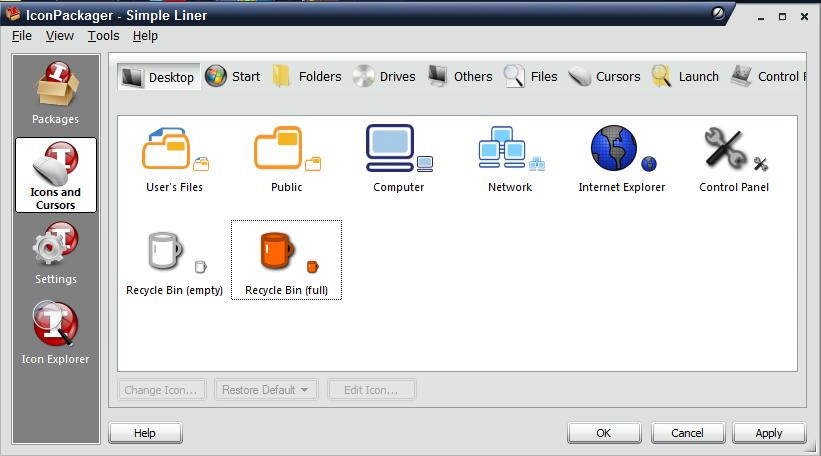Switch to the Folders tab
This screenshot has width=821, height=456.
[x=307, y=76]
